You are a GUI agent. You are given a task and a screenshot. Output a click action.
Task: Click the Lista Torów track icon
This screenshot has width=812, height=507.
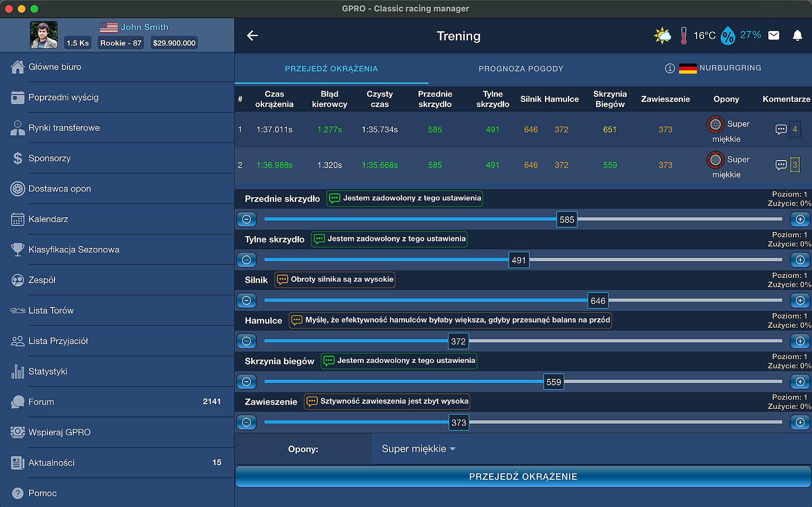(x=17, y=311)
